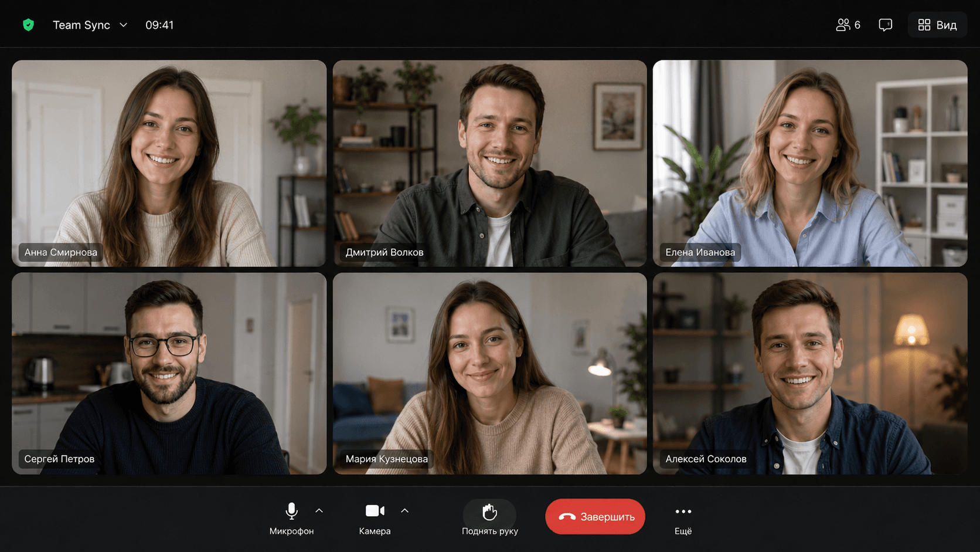Select Мария Кузнецова video tile

point(489,374)
